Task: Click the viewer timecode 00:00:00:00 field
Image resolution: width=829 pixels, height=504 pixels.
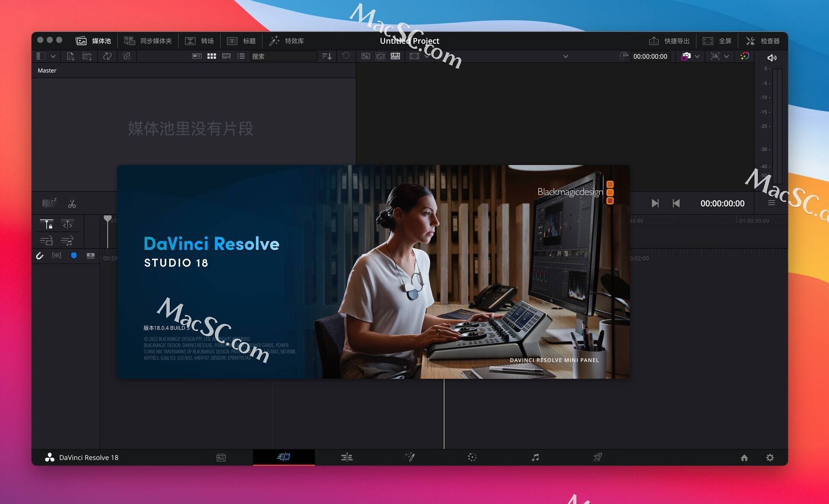Action: click(650, 57)
